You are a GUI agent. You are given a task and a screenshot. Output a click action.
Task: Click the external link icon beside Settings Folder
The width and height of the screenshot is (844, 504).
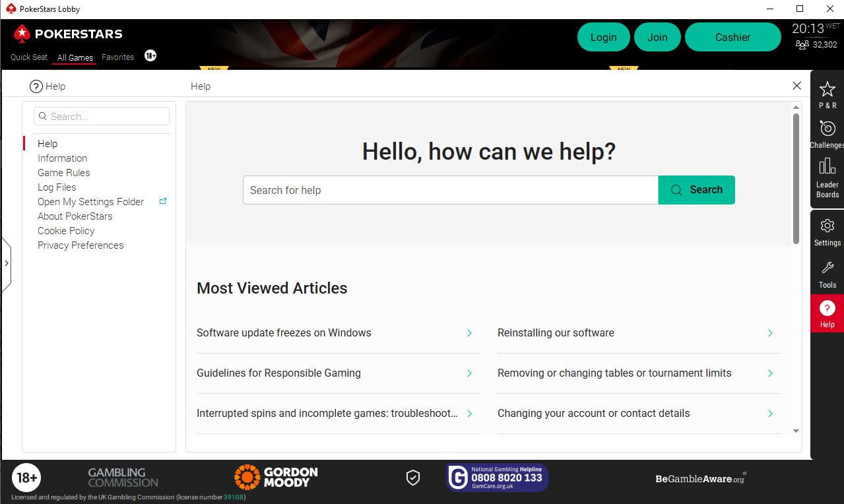click(163, 201)
